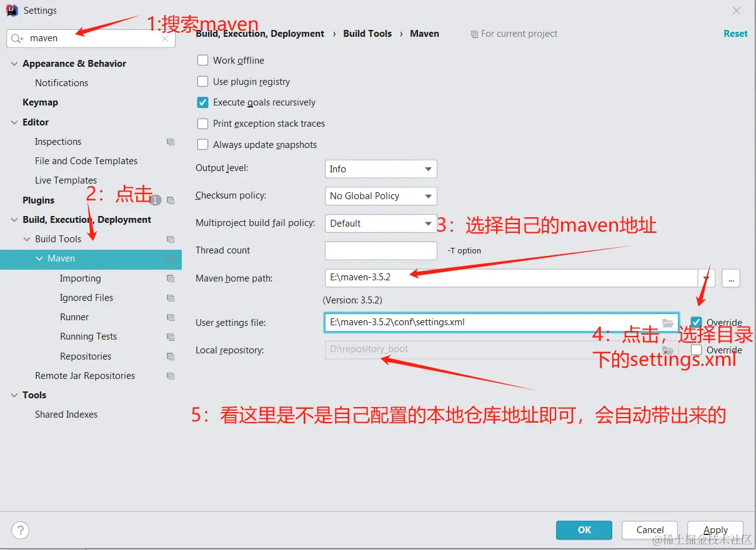Click the project-scope icon beside Importing

pyautogui.click(x=171, y=278)
